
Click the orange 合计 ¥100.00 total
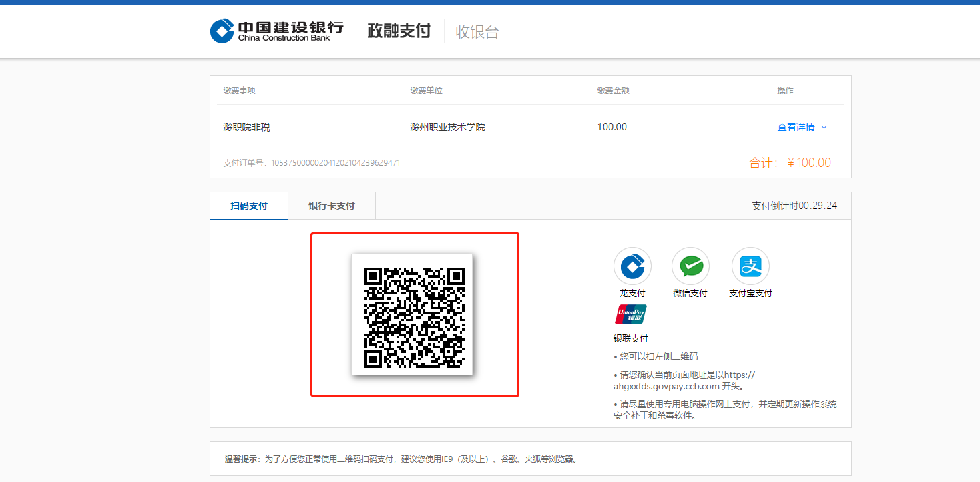point(790,162)
